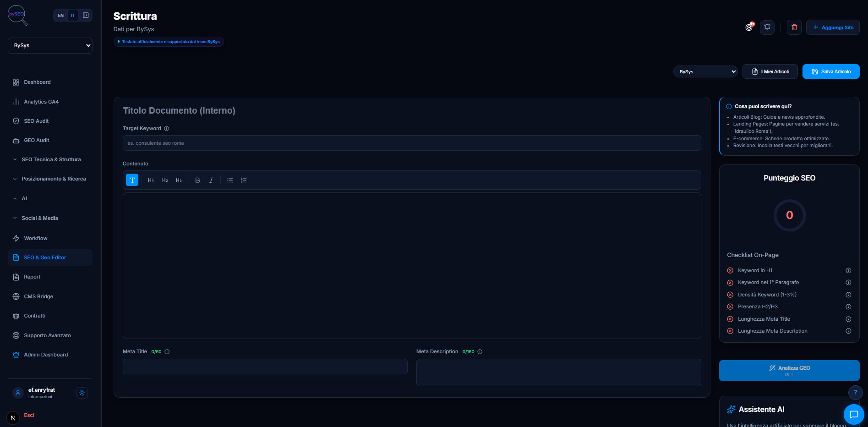Expand Social & Media section

pyautogui.click(x=50, y=218)
